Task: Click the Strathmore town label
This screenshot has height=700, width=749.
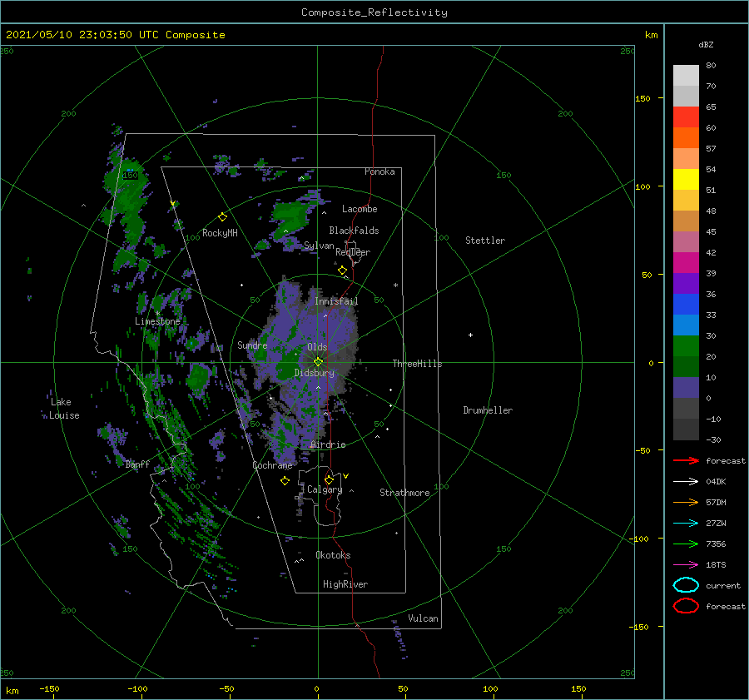Action: [404, 493]
